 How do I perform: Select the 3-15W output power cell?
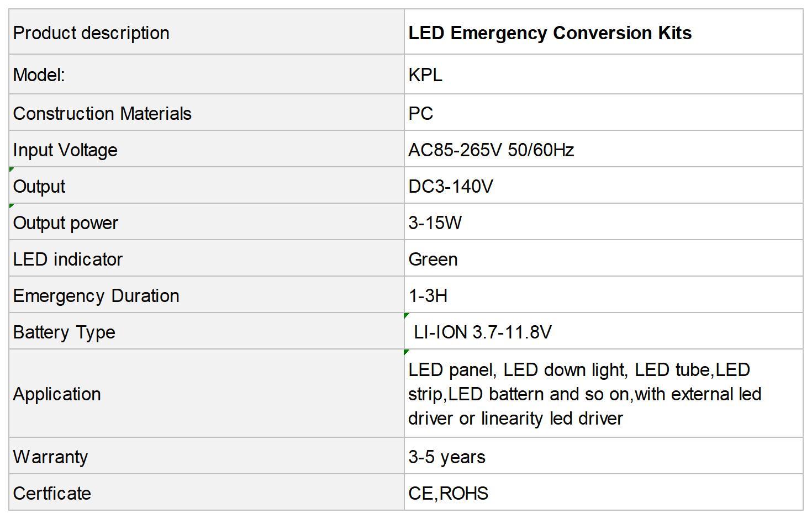pyautogui.click(x=603, y=222)
